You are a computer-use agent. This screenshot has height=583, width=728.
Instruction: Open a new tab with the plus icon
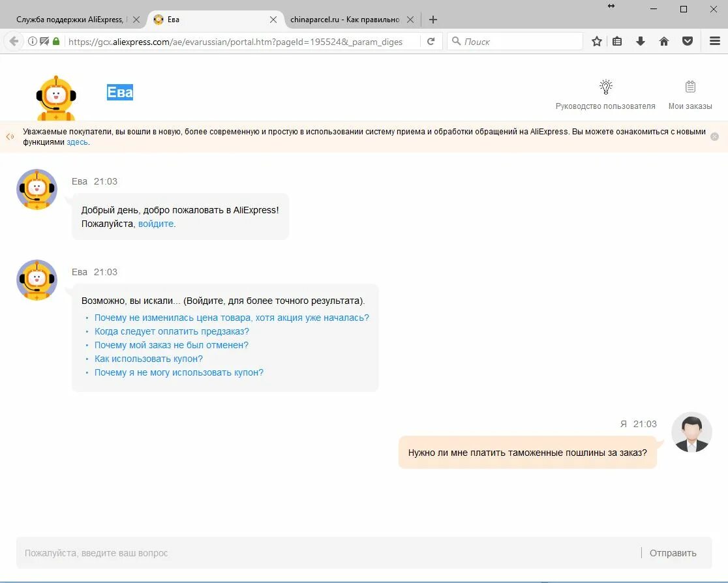click(432, 20)
